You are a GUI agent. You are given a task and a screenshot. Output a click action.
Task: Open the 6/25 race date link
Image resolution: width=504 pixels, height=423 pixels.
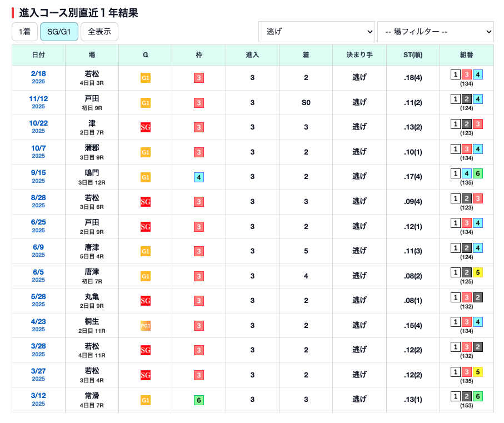point(38,222)
